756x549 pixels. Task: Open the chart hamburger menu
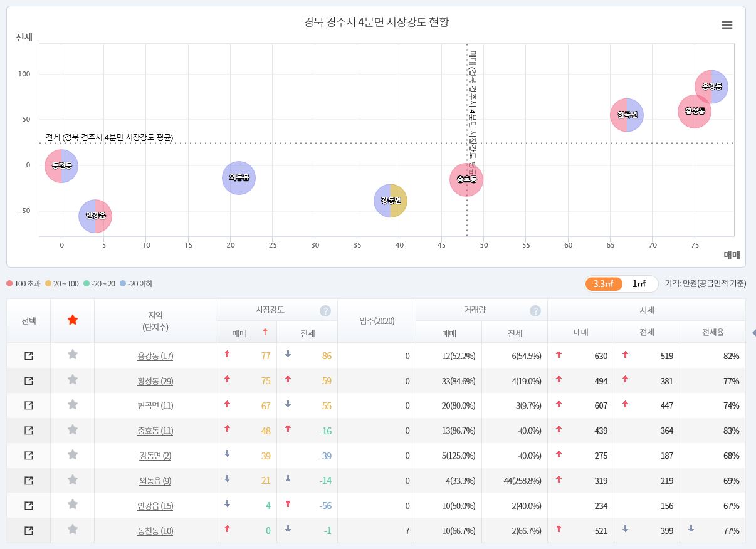click(x=727, y=25)
